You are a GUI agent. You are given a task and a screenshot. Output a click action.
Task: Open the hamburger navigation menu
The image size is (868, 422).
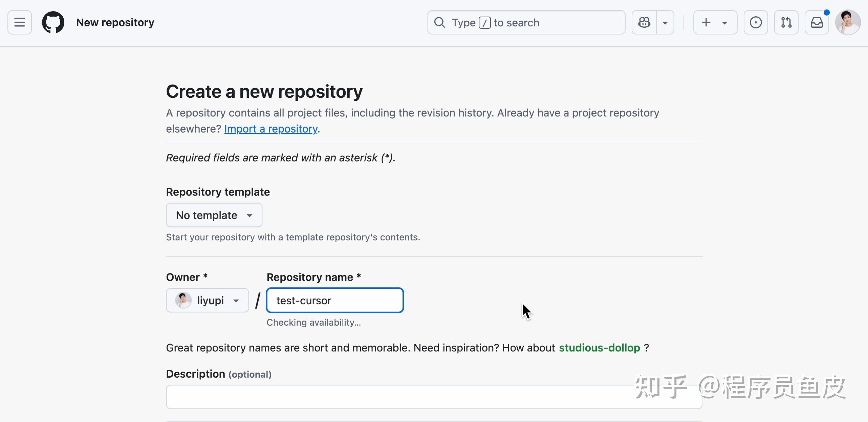(20, 22)
